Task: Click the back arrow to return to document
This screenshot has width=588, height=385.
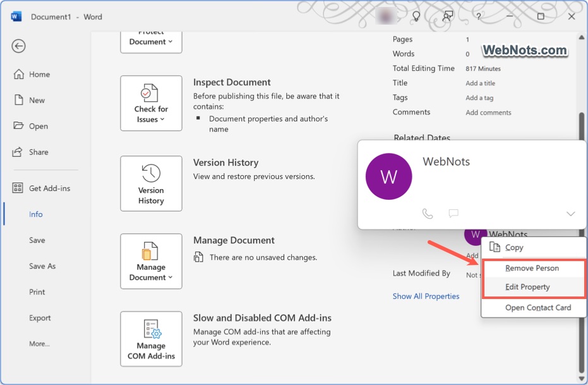Action: pos(18,46)
